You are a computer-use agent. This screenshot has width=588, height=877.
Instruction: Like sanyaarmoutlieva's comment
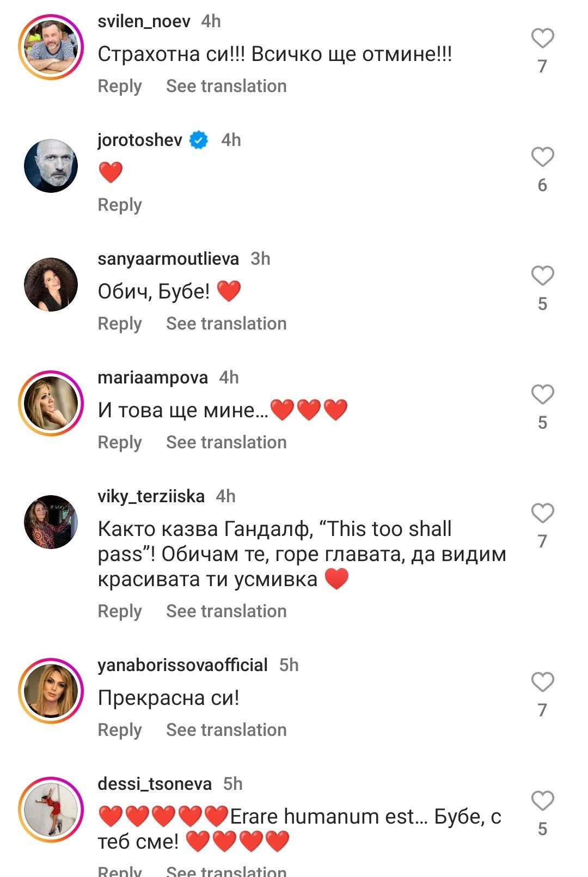[x=542, y=276]
